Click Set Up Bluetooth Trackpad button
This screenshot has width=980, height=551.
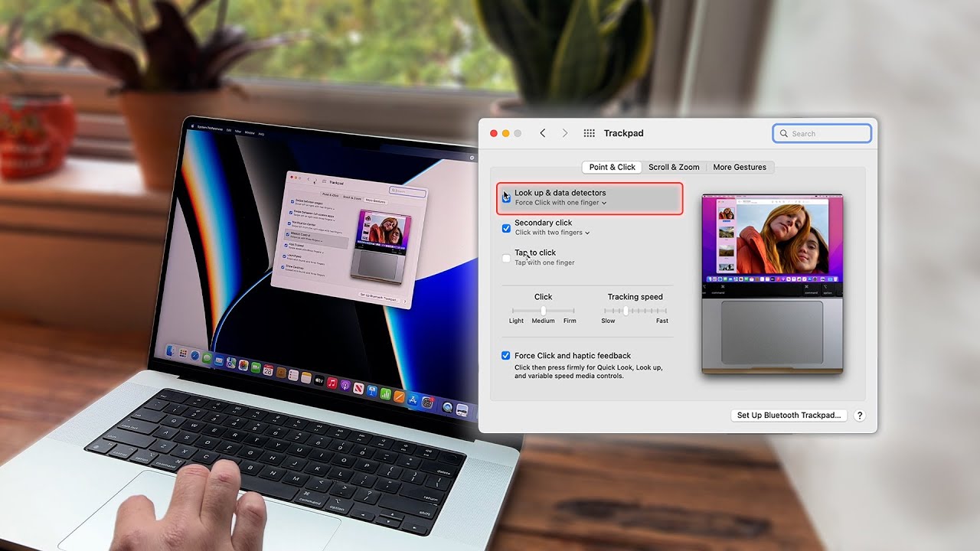coord(789,415)
